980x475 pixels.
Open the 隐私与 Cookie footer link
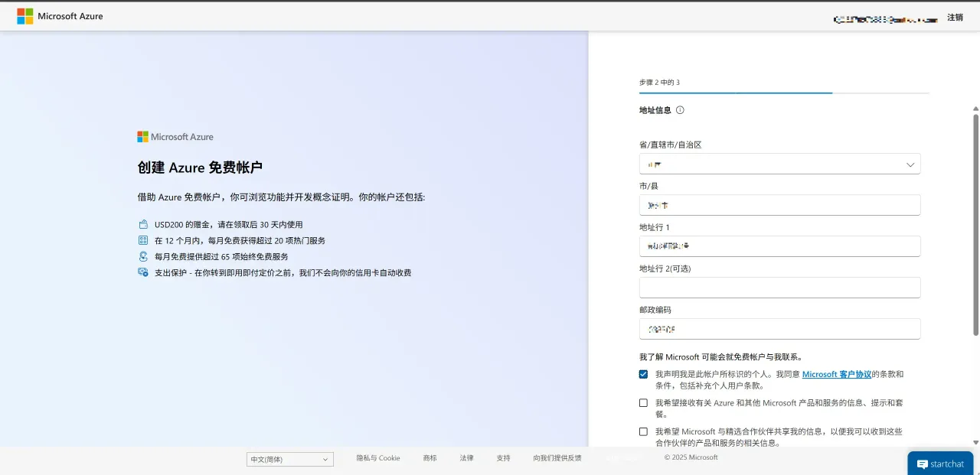pyautogui.click(x=378, y=458)
